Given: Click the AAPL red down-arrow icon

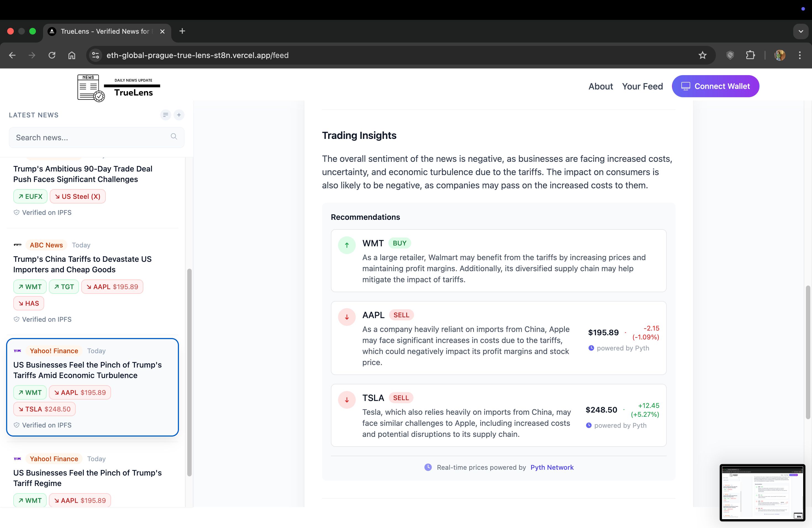Looking at the screenshot, I should 347,317.
